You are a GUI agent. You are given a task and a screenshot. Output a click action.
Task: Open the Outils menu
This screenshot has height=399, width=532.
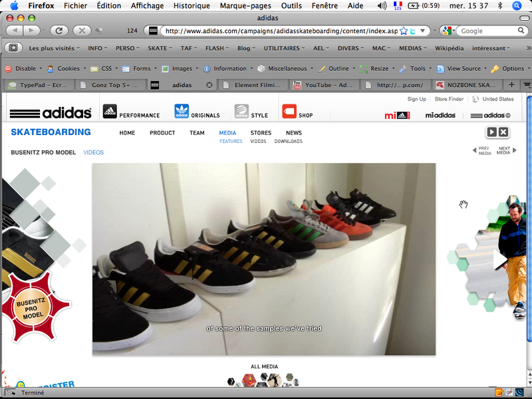[291, 5]
